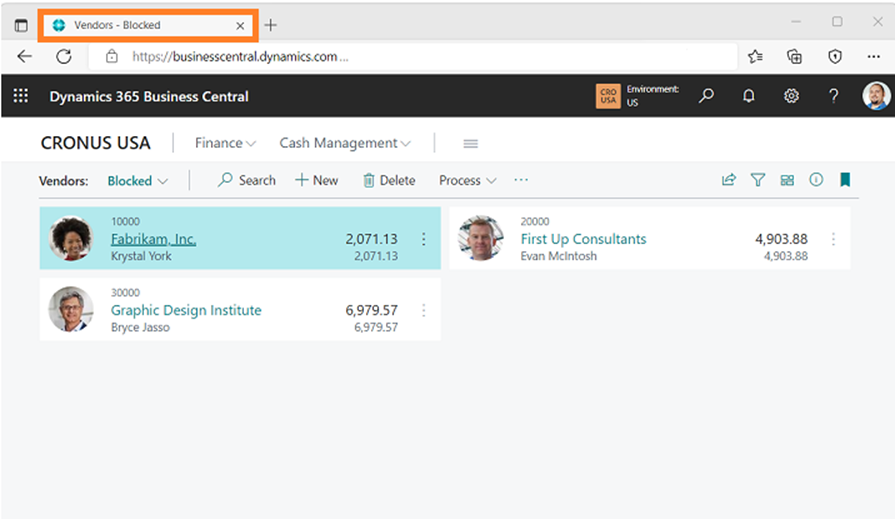895x519 pixels.
Task: Click vendor number 30000
Action: coord(125,292)
